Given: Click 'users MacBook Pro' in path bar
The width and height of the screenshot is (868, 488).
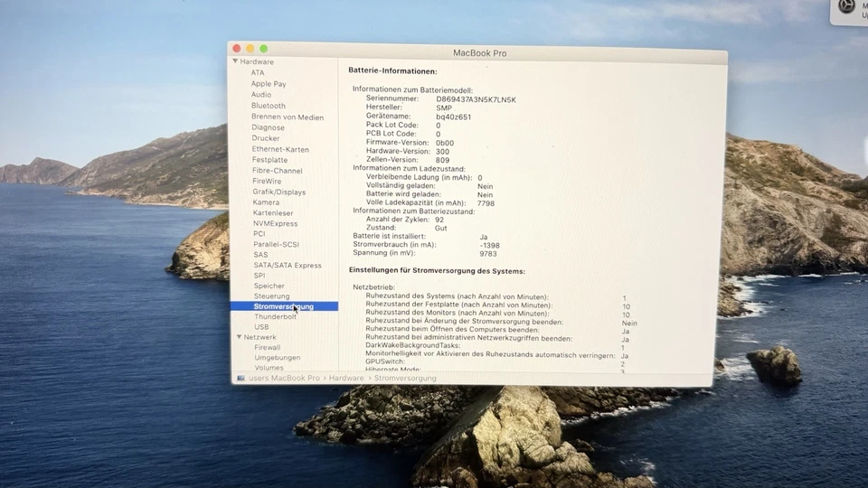Looking at the screenshot, I should (284, 378).
